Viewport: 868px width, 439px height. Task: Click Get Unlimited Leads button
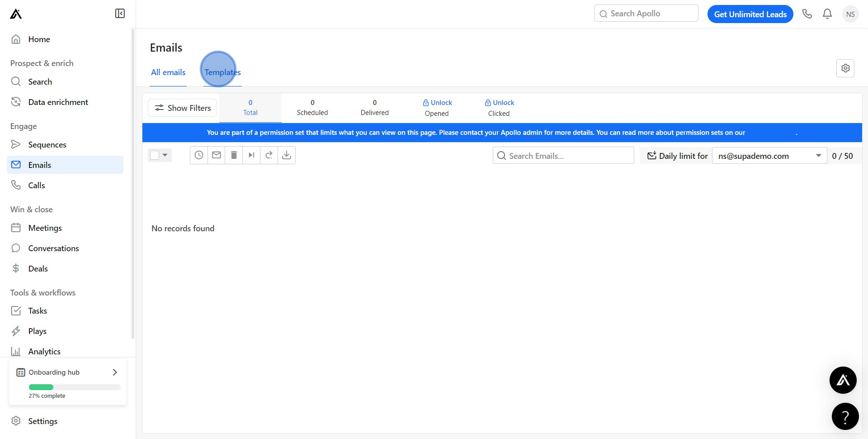pos(750,14)
